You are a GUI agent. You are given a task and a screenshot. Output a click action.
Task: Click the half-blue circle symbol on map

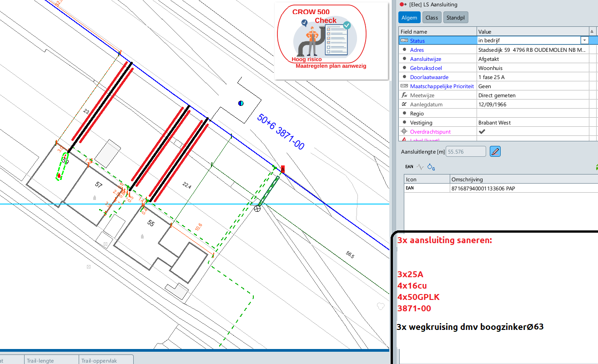click(241, 103)
